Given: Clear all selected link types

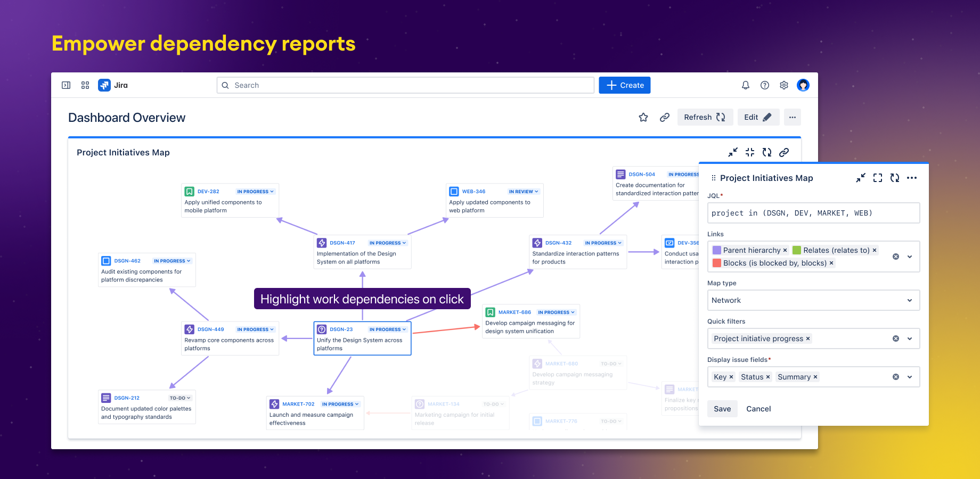Looking at the screenshot, I should click(895, 256).
